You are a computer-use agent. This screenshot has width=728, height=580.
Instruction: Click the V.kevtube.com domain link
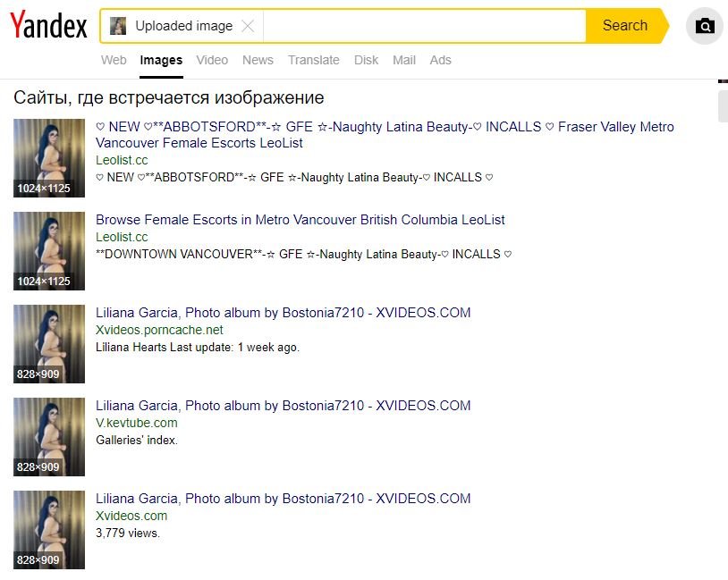[137, 423]
